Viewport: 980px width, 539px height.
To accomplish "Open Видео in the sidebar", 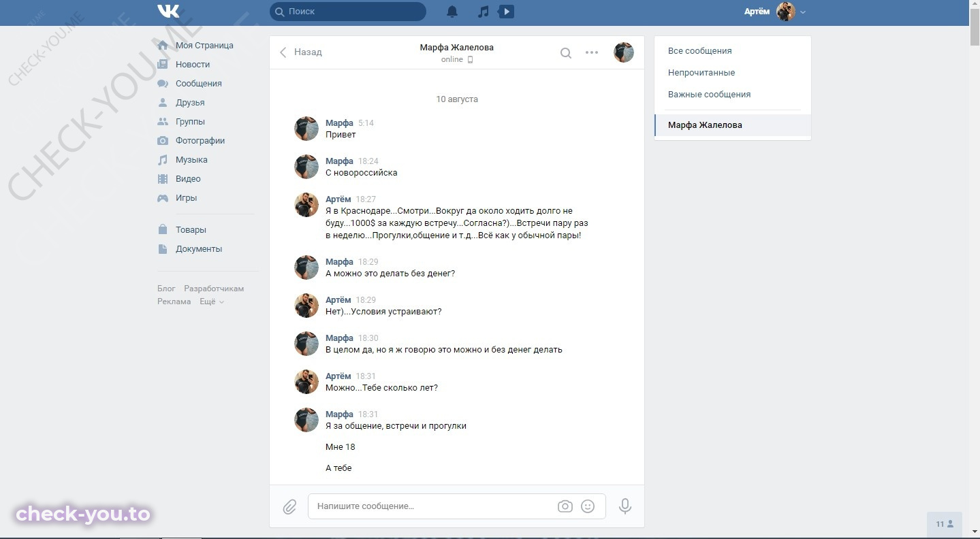I will click(188, 179).
